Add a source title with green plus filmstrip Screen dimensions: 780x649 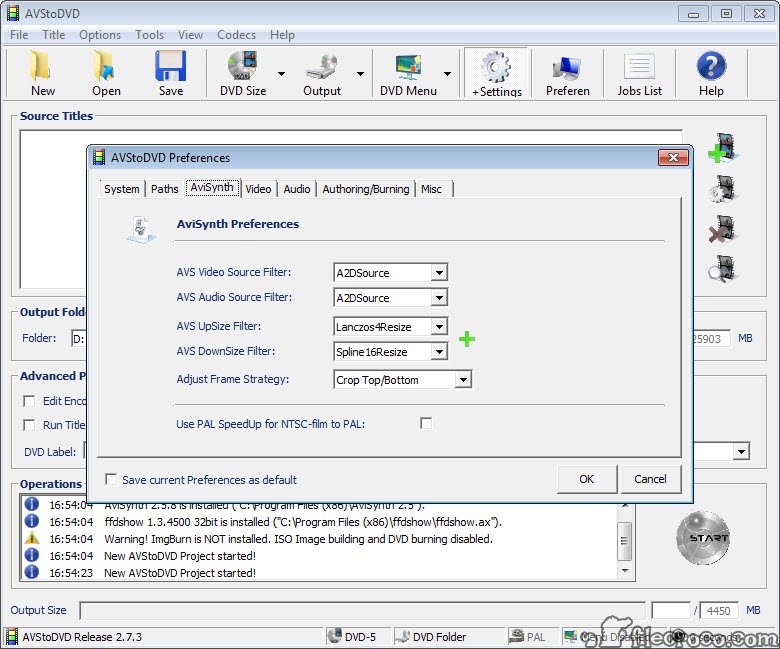click(x=723, y=148)
